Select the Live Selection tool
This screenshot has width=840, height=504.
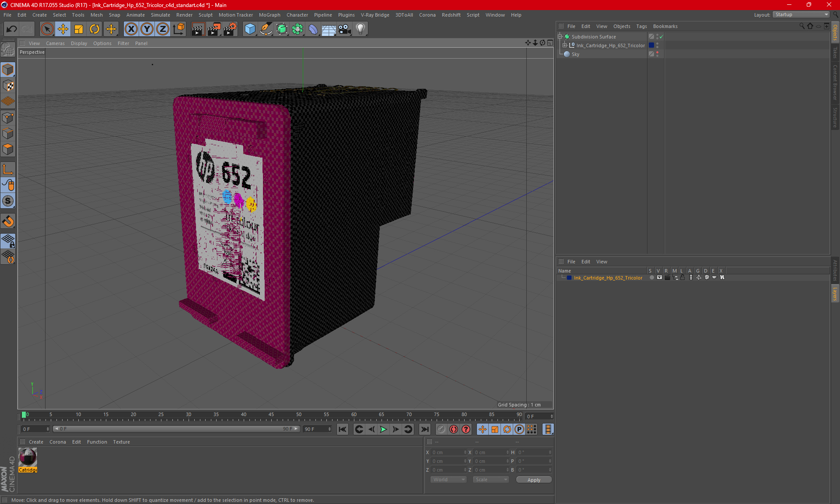pos(47,29)
